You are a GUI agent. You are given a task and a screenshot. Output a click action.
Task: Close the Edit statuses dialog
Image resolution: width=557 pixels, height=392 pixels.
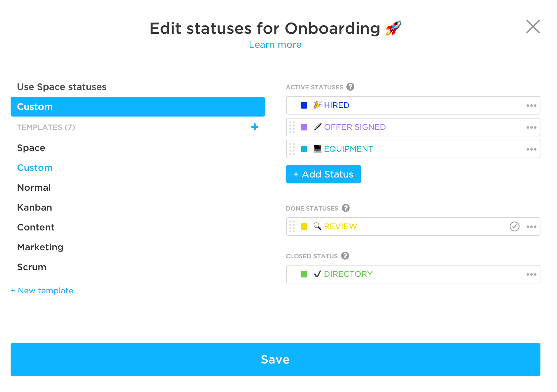533,26
